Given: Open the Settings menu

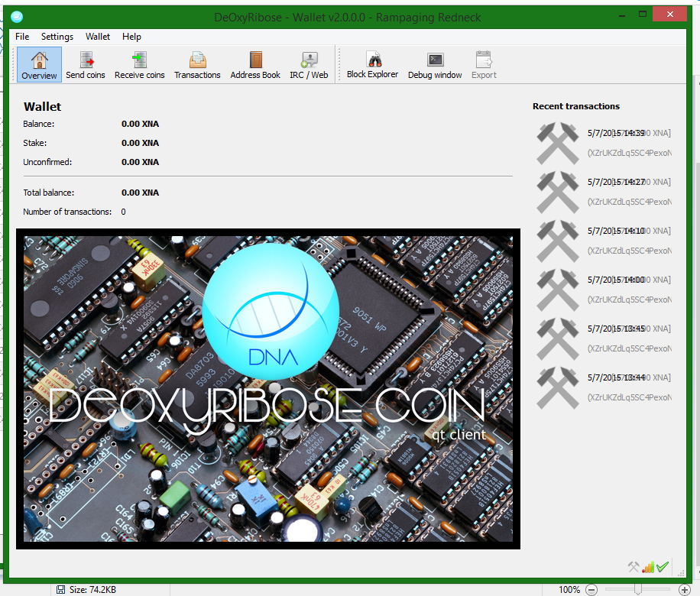Looking at the screenshot, I should [x=57, y=37].
